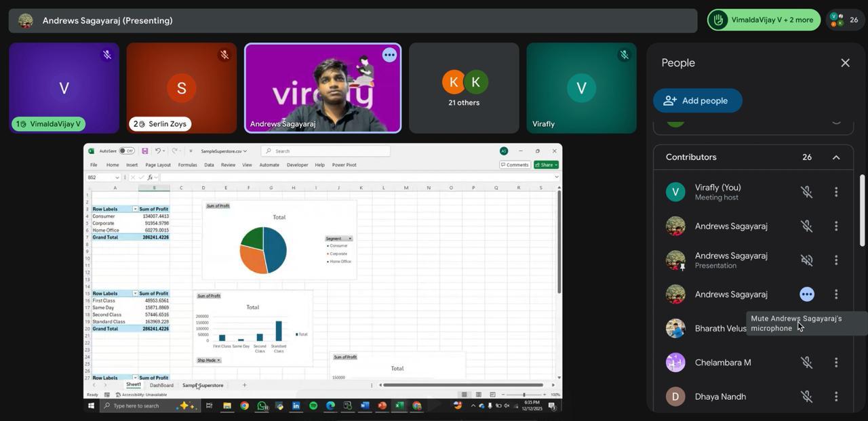The width and height of the screenshot is (868, 421).
Task: Launch Spotify from the taskbar
Action: click(313, 405)
